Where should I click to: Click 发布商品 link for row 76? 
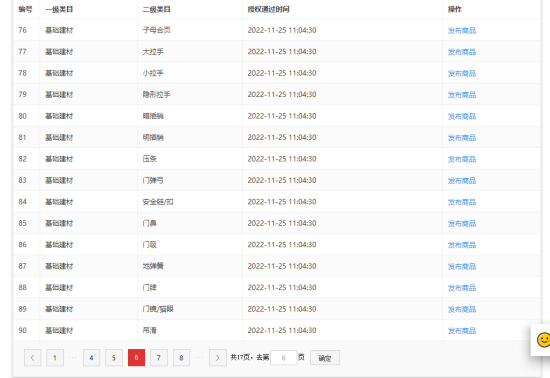[x=462, y=31]
